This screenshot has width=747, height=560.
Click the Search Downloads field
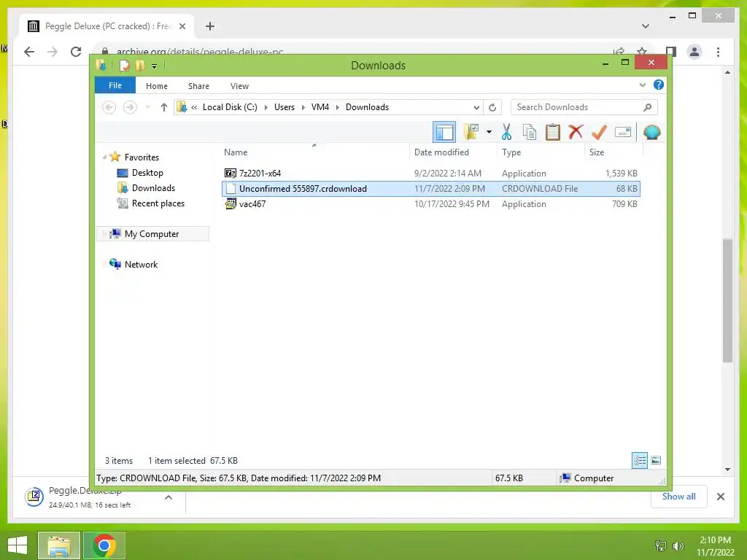(x=584, y=107)
